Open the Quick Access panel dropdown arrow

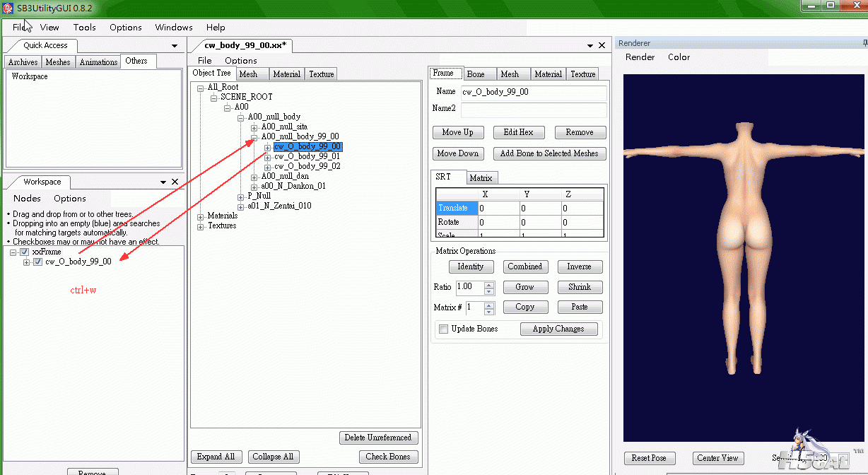pyautogui.click(x=175, y=46)
